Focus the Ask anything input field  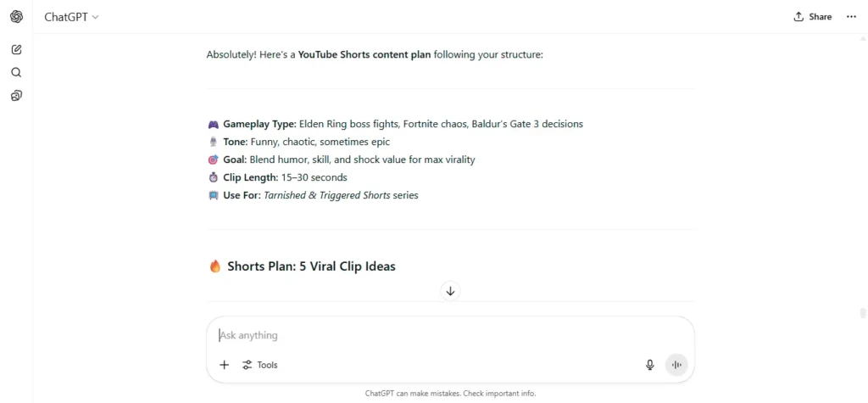click(x=450, y=335)
